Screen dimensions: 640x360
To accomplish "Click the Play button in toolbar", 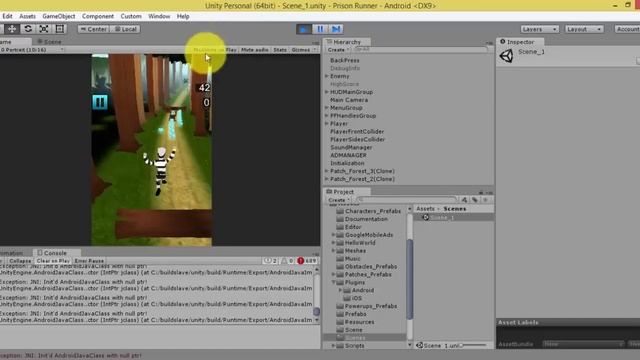I will point(304,29).
